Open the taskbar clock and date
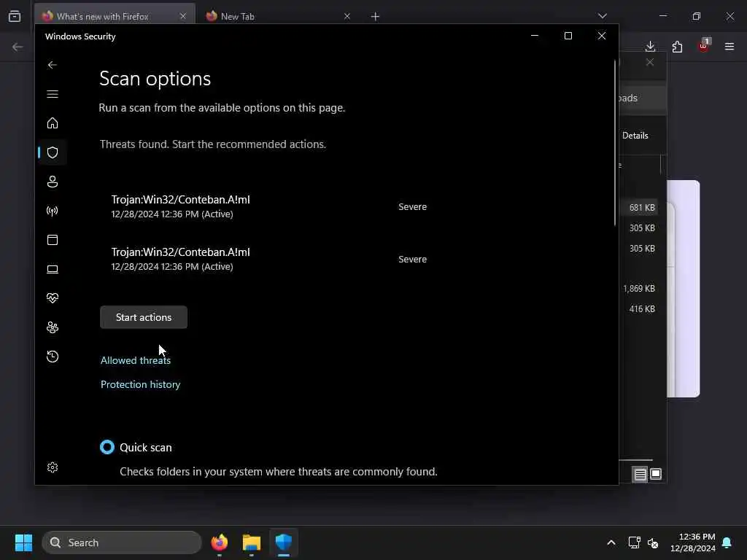This screenshot has width=747, height=560. 693,542
